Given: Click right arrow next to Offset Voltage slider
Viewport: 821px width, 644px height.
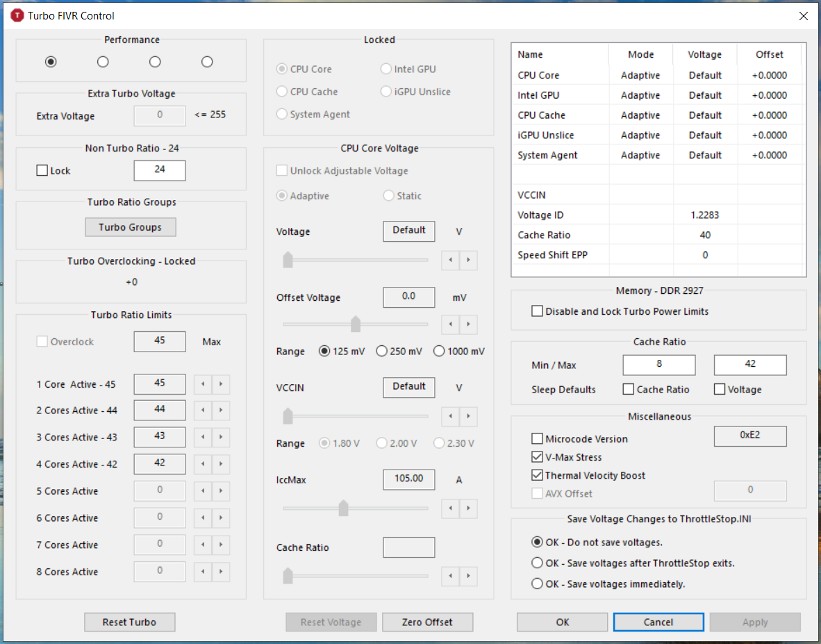Looking at the screenshot, I should pyautogui.click(x=469, y=324).
